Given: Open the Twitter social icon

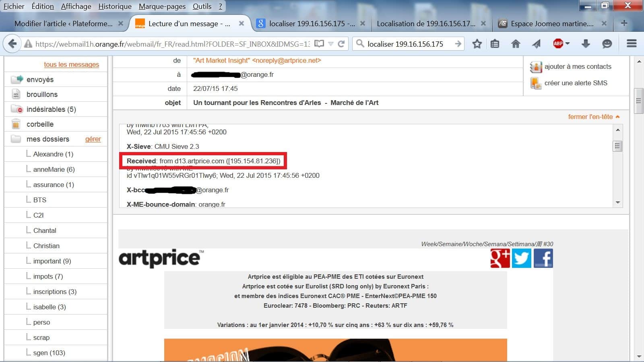Looking at the screenshot, I should pyautogui.click(x=522, y=258).
